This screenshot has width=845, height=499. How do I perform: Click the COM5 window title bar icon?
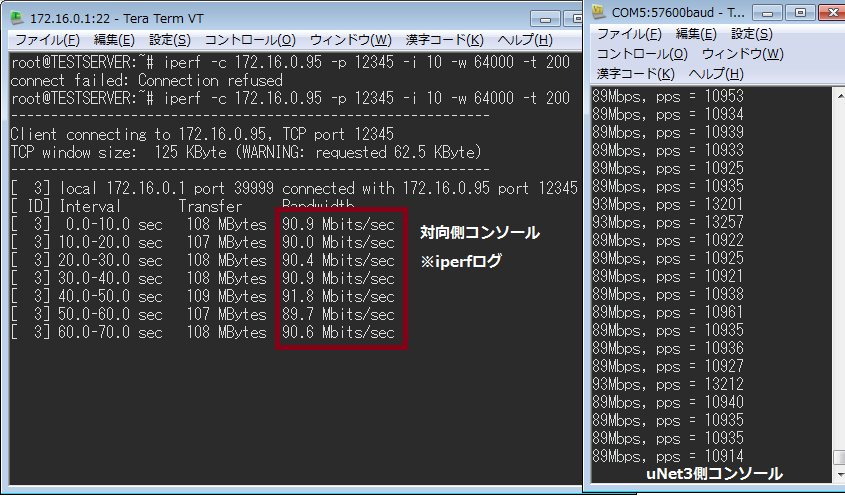[x=600, y=12]
